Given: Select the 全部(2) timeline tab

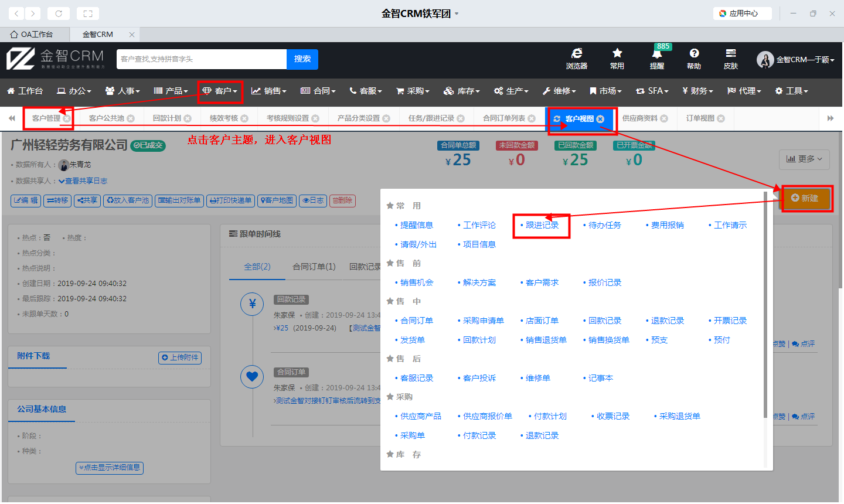Looking at the screenshot, I should coord(257,267).
